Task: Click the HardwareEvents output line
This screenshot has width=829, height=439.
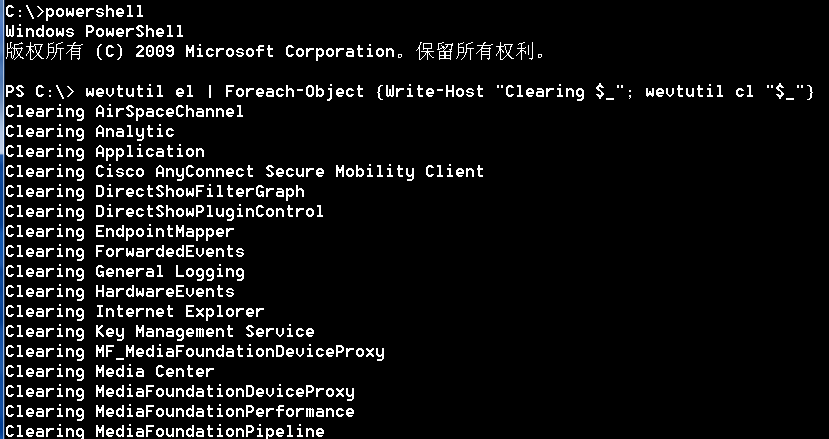Action: [x=119, y=291]
